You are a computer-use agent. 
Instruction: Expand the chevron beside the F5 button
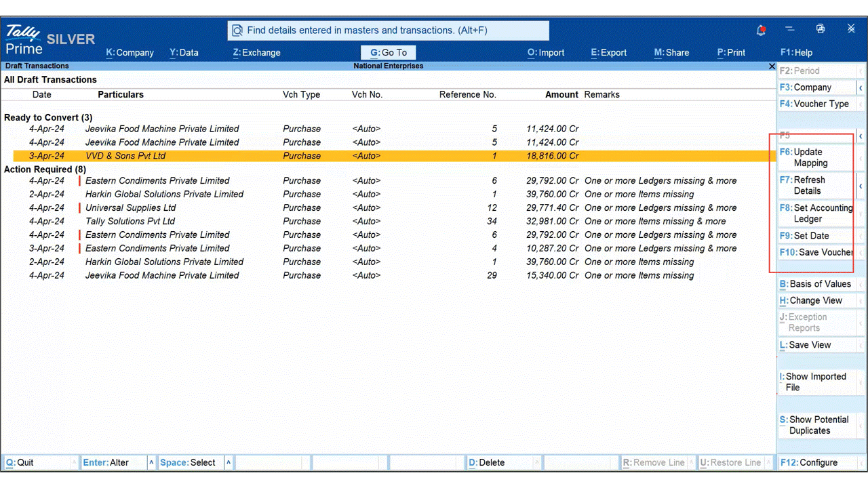[x=861, y=136]
